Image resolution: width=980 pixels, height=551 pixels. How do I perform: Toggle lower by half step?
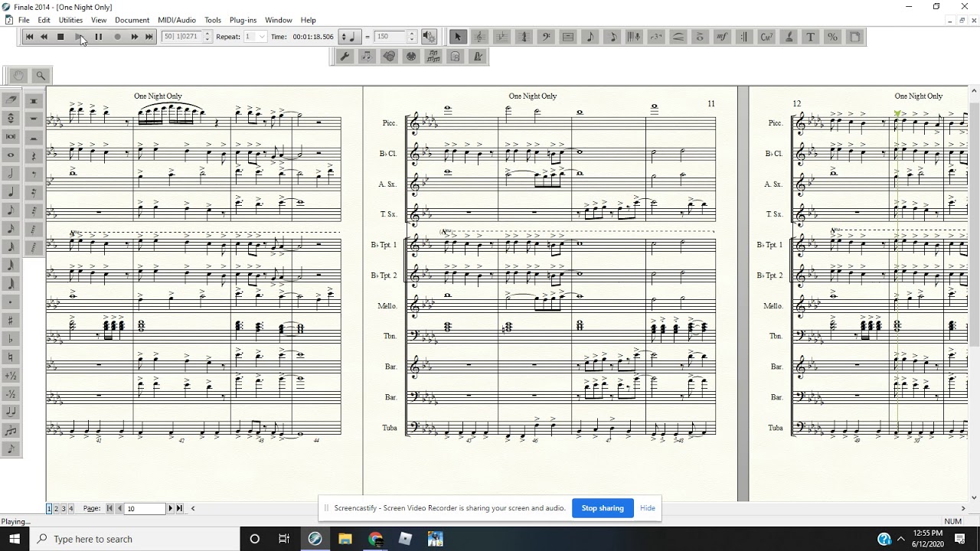[x=11, y=394]
